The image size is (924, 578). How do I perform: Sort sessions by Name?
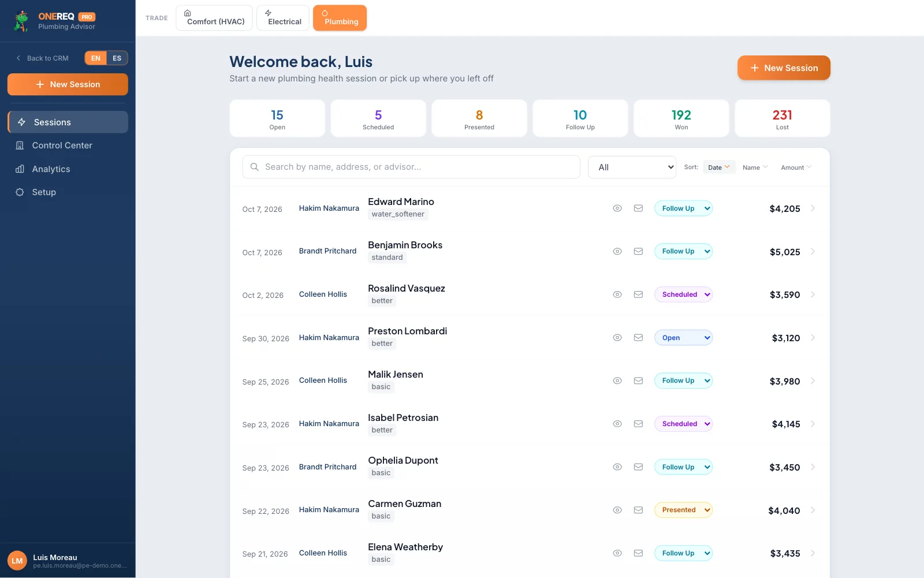click(755, 167)
